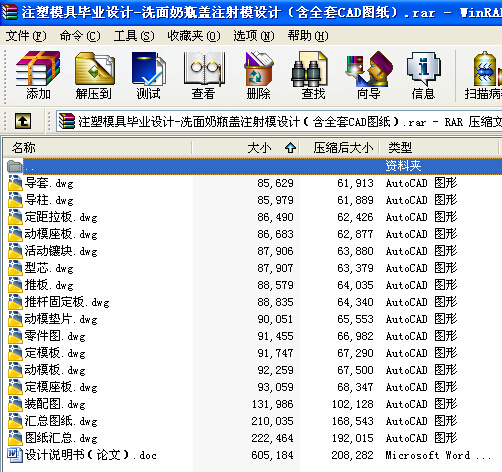Click the WinRAR icon in the title bar
The height and width of the screenshot is (472, 502).
click(10, 12)
